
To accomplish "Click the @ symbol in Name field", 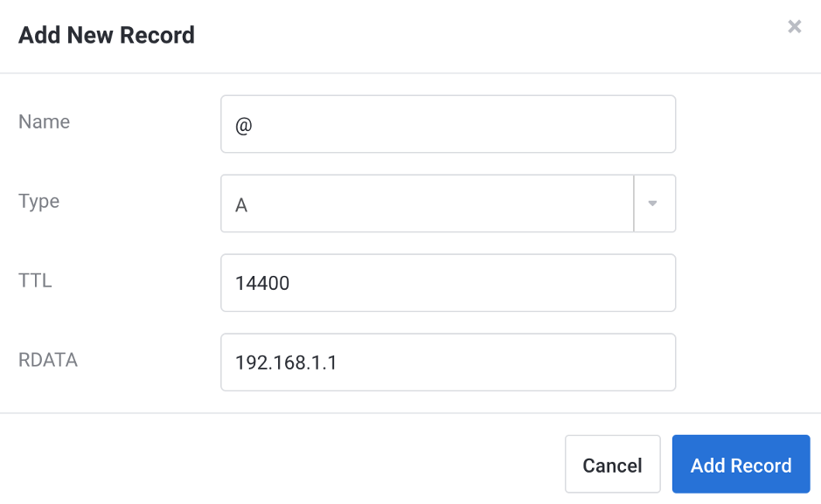I will 243,125.
